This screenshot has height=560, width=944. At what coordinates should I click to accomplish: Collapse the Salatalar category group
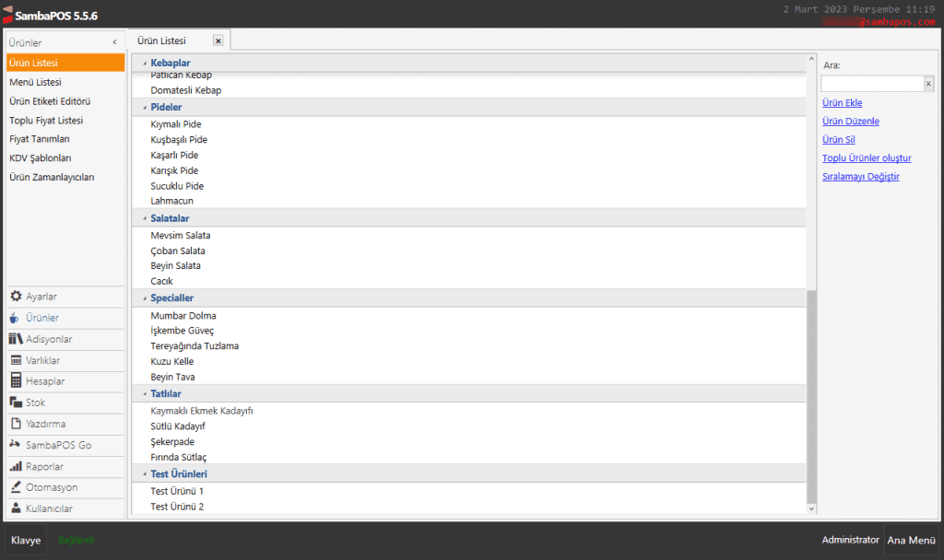[x=144, y=218]
